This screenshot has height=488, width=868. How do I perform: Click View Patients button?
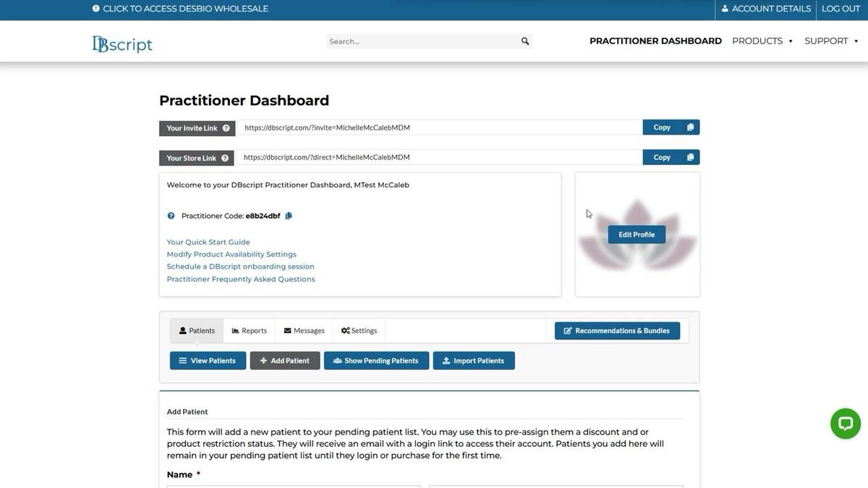(208, 361)
